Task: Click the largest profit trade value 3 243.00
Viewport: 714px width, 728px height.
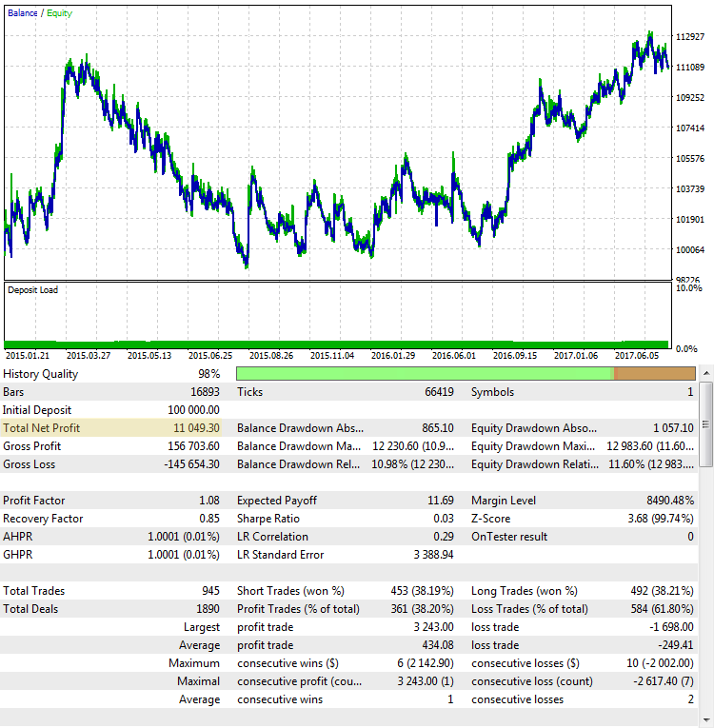Action: coord(433,627)
